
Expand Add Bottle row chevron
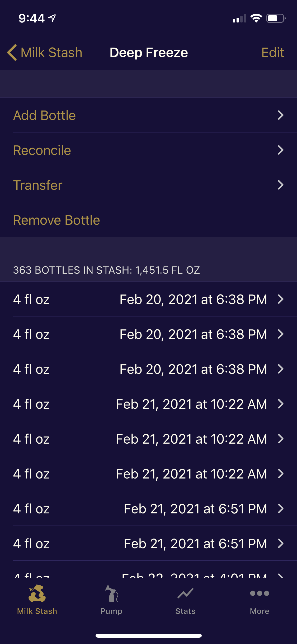pyautogui.click(x=281, y=115)
